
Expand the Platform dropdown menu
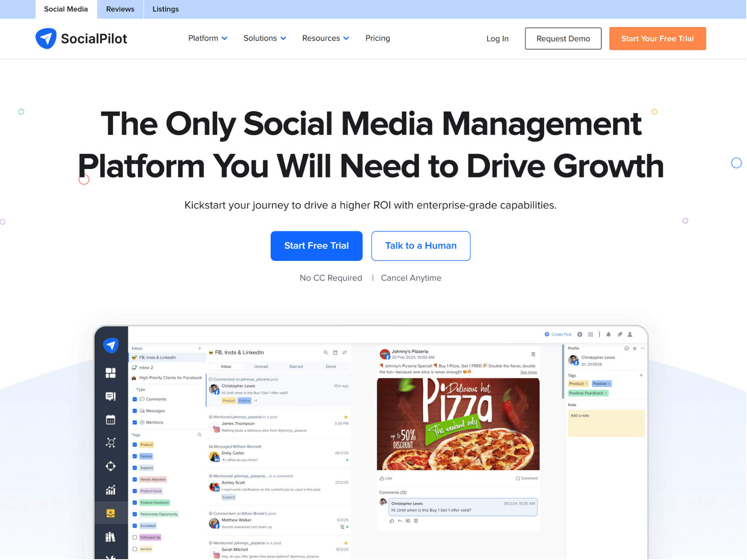click(207, 39)
